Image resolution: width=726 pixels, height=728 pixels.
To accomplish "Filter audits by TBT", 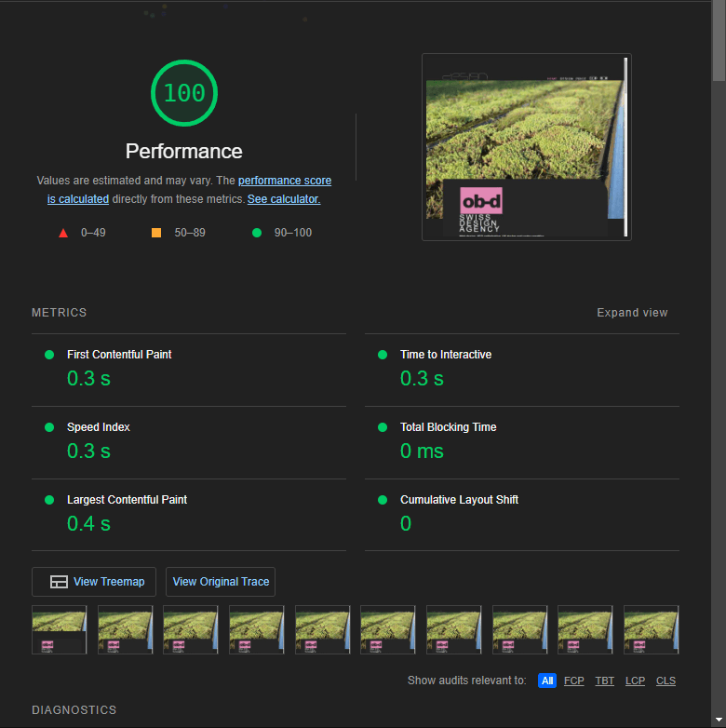I will 605,681.
